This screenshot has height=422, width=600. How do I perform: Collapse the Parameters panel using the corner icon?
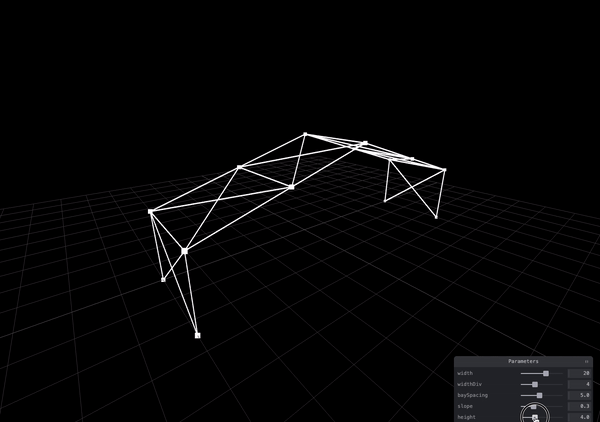(x=586, y=361)
